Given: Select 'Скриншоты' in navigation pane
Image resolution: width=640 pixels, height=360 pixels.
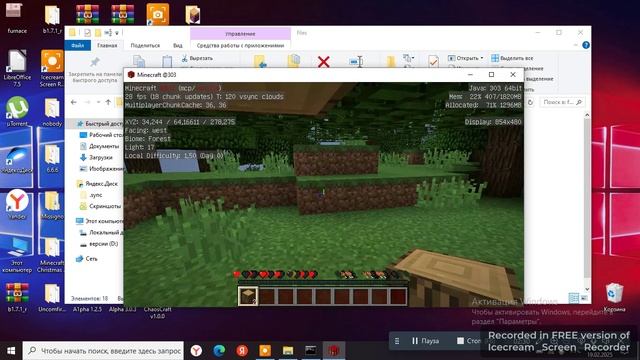Looking at the screenshot, I should coord(100,206).
